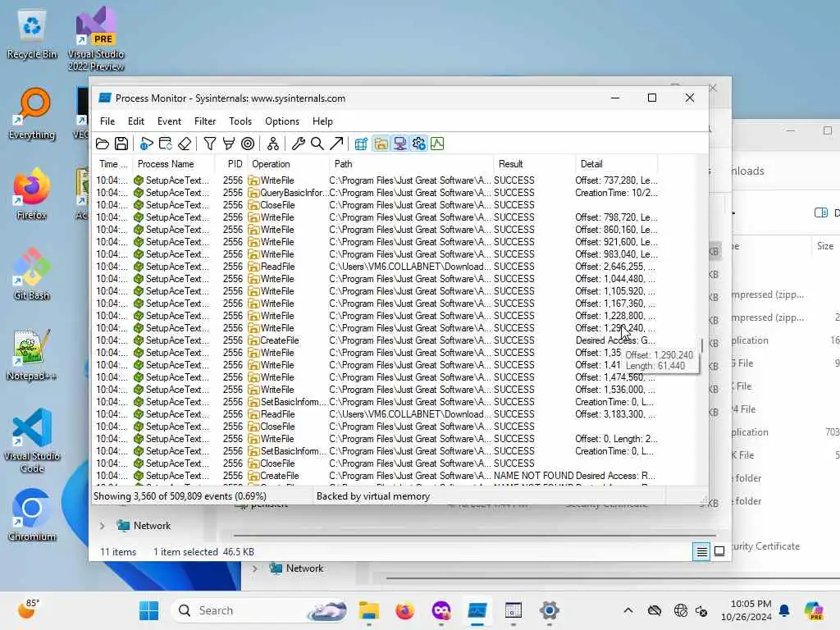Open the Help menu
840x630 pixels.
click(x=322, y=121)
